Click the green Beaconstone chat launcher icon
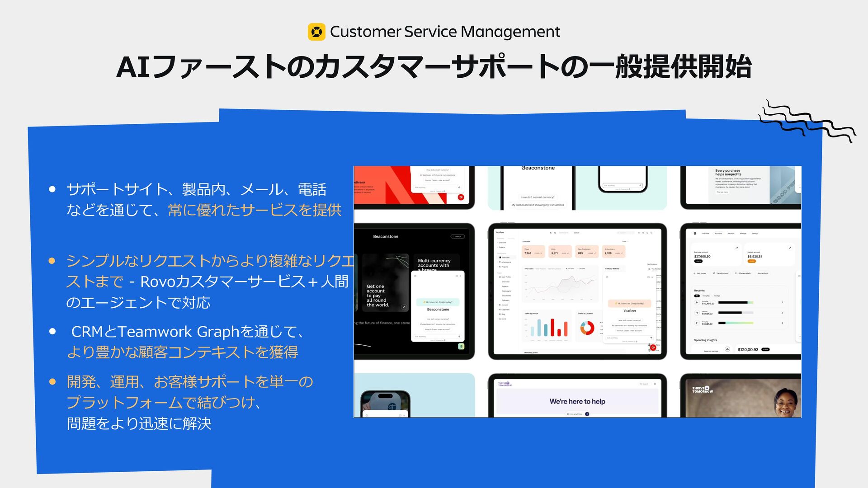 point(461,347)
